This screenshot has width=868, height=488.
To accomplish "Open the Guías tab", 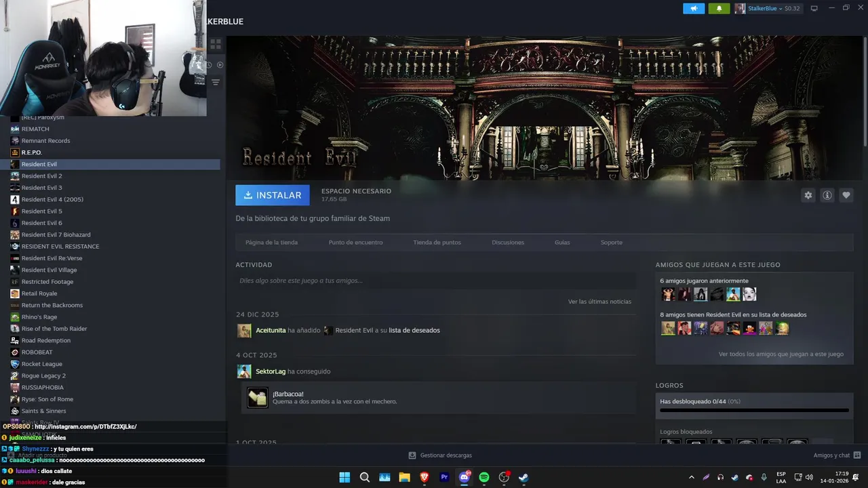I will 562,242.
